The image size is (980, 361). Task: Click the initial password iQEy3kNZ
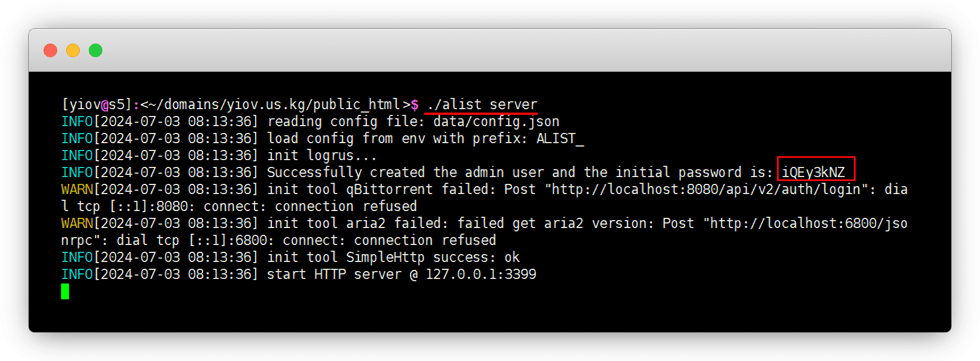[x=813, y=173]
